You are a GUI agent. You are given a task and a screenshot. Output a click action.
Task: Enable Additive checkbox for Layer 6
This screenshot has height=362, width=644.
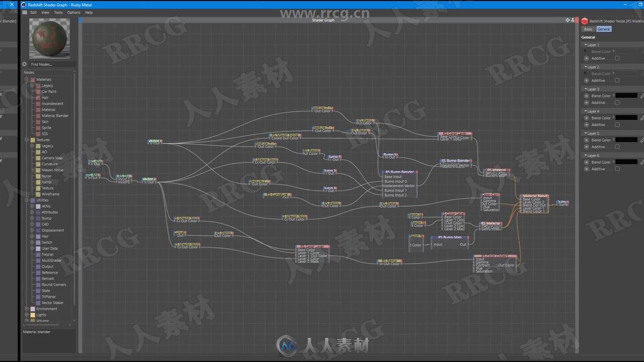click(x=617, y=169)
